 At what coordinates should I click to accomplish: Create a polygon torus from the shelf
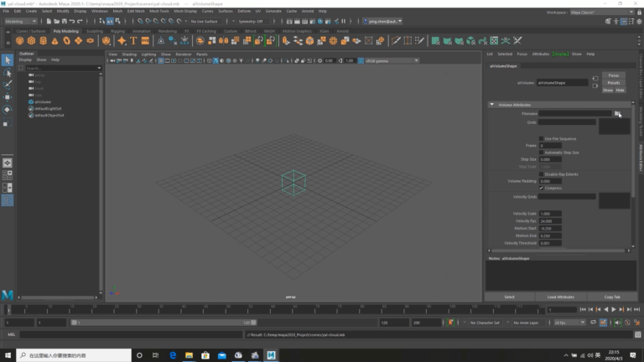pyautogui.click(x=66, y=40)
